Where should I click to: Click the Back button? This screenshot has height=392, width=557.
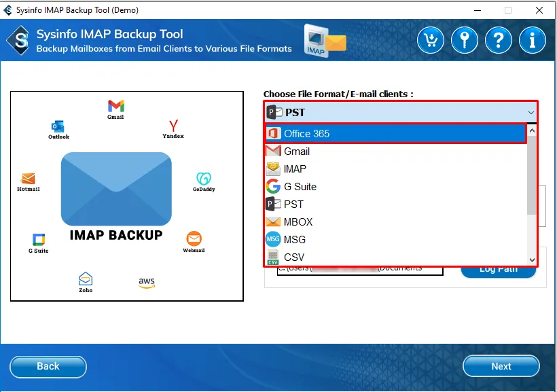coord(48,366)
